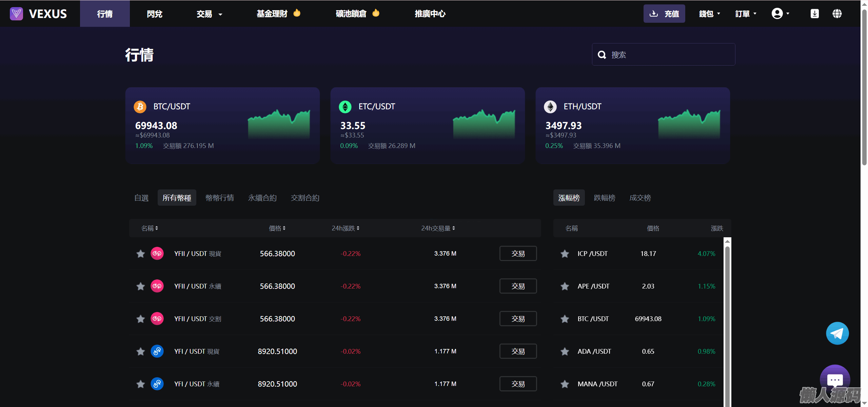868x407 pixels.
Task: Click the 充值 deposit button
Action: [664, 14]
